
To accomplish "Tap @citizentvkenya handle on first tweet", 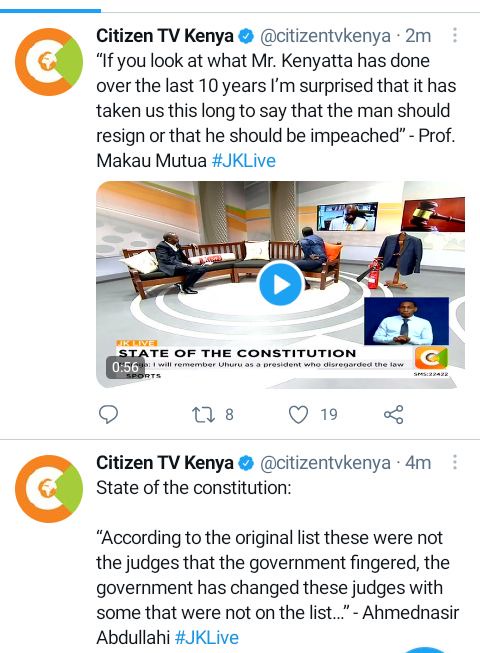I will tap(325, 36).
